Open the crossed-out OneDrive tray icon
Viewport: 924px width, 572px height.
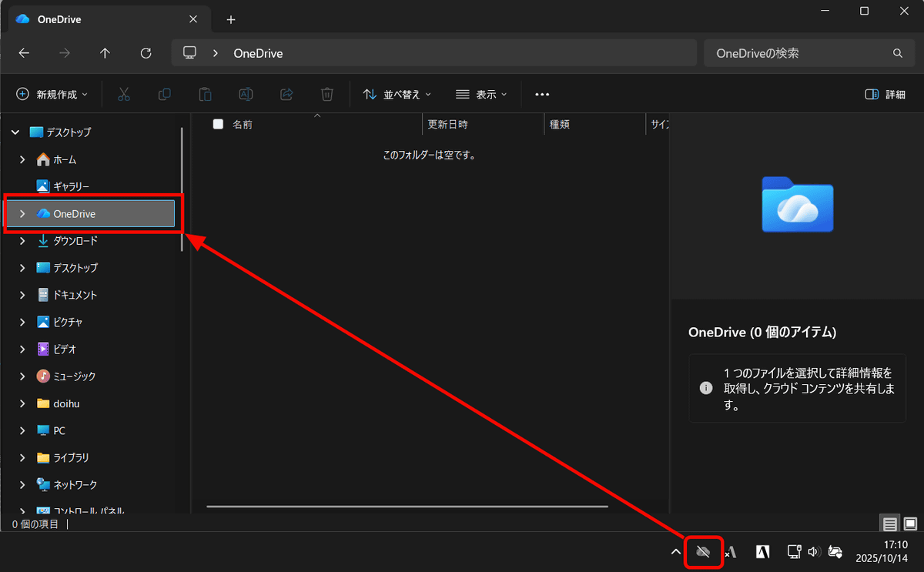pos(703,551)
